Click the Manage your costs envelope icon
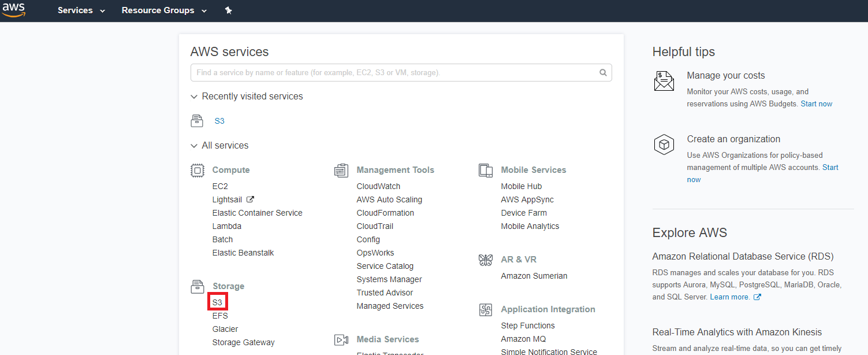This screenshot has height=355, width=868. [664, 81]
